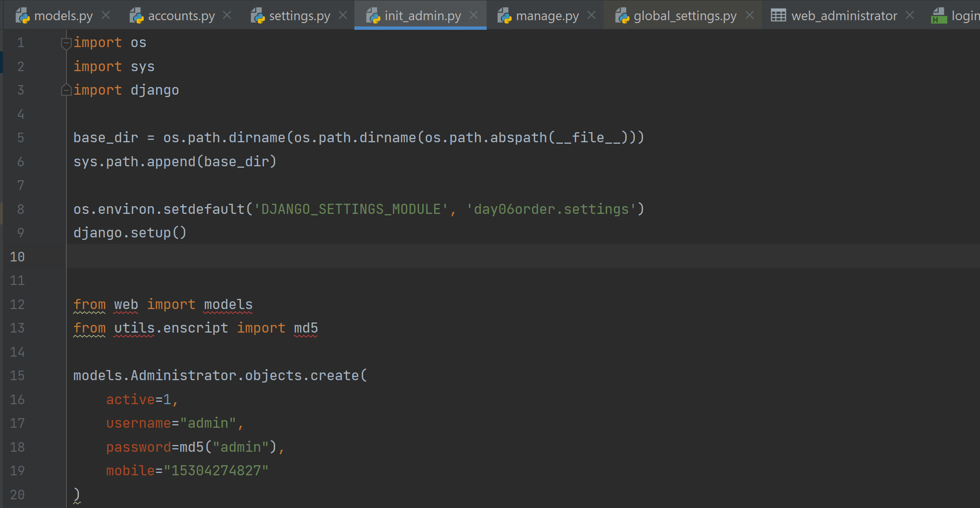Image resolution: width=980 pixels, height=508 pixels.
Task: Open the accounts.py editor tab
Action: coord(181,16)
